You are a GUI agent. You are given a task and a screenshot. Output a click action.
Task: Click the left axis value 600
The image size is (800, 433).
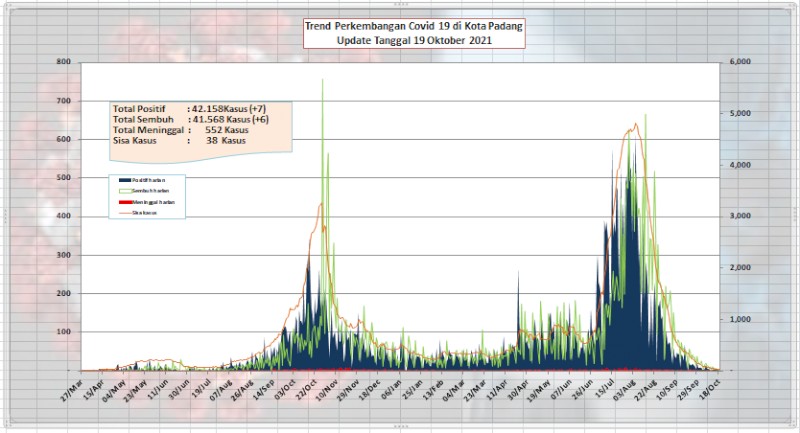(64, 139)
